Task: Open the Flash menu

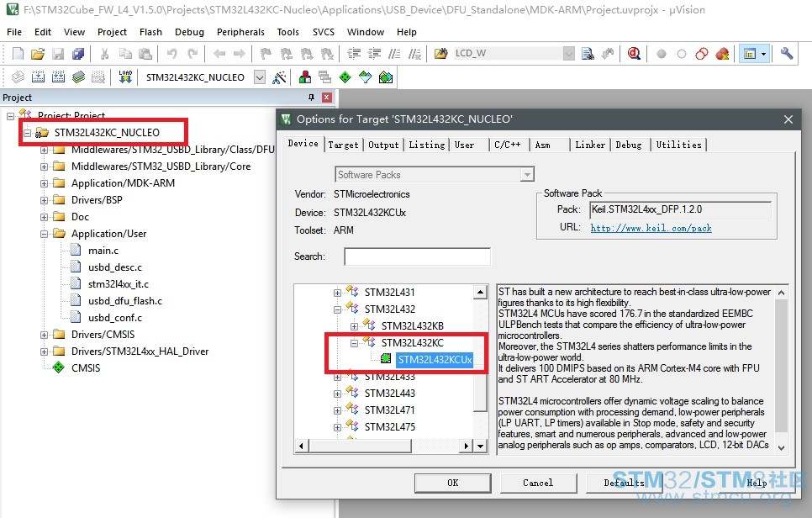Action: pos(150,32)
